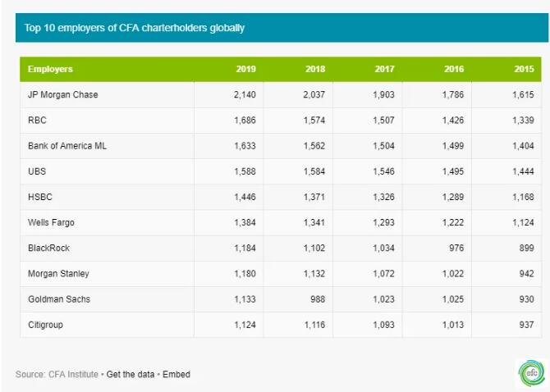Click UBS 2018 value 1,584

tap(314, 171)
